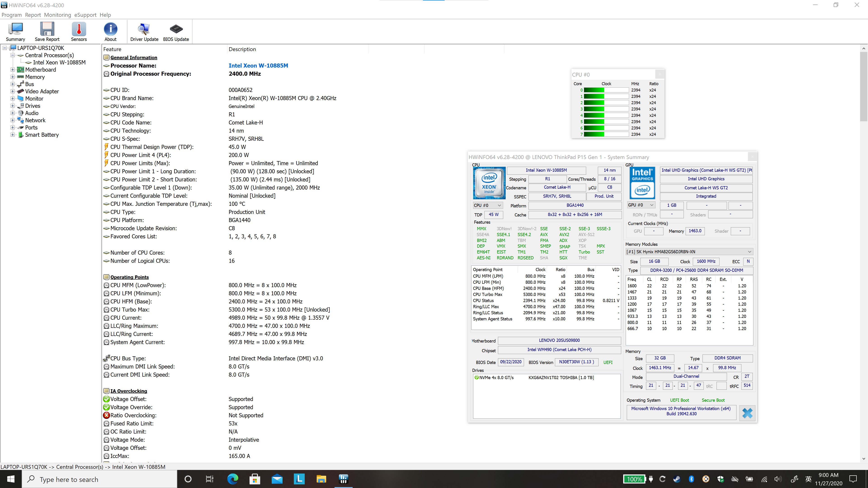Open the Monitoring menu
The height and width of the screenshot is (488, 868).
click(58, 15)
